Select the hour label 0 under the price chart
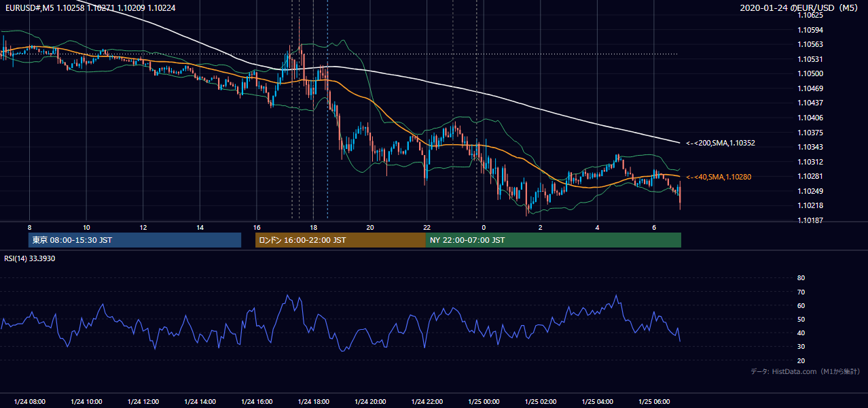This screenshot has width=868, height=408. (x=484, y=227)
